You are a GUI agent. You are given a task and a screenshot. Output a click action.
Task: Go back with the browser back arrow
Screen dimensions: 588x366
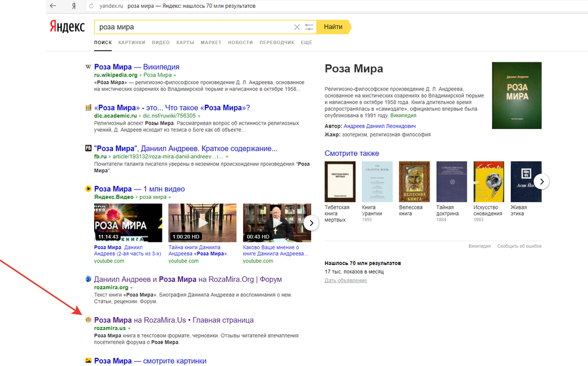click(53, 6)
